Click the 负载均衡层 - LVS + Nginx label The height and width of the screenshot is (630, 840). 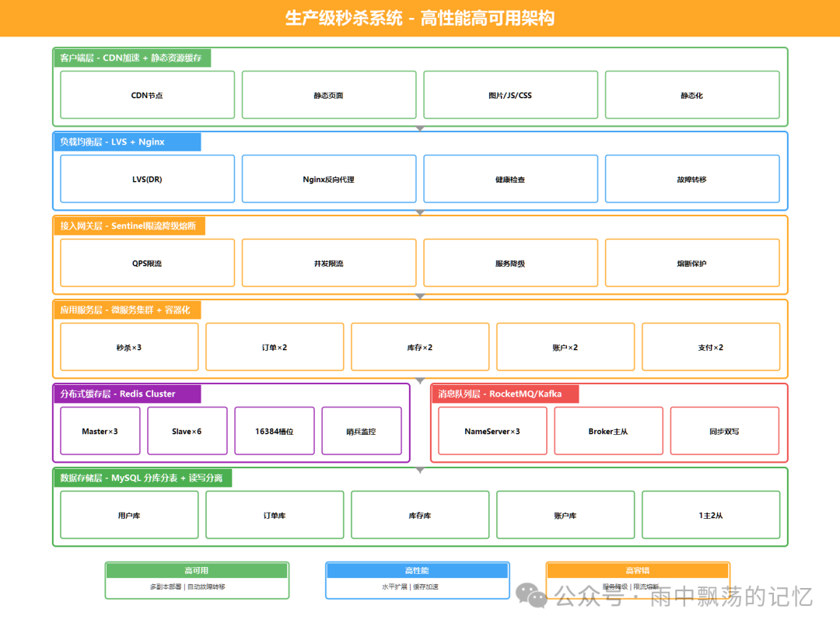[x=125, y=142]
